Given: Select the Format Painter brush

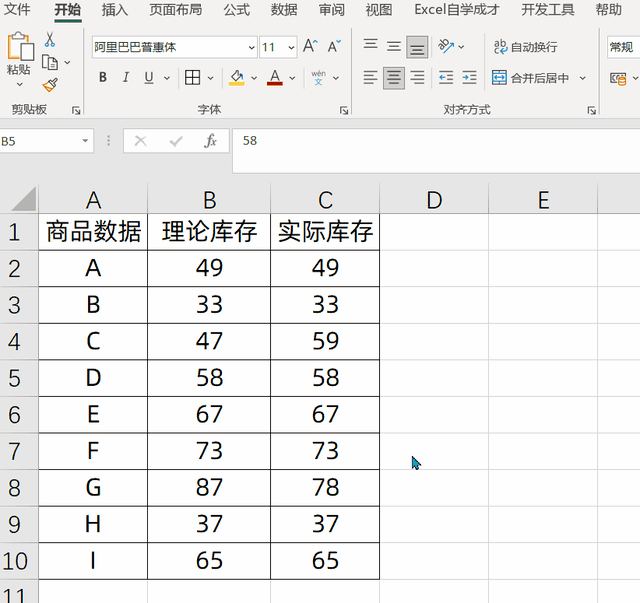Looking at the screenshot, I should point(50,85).
